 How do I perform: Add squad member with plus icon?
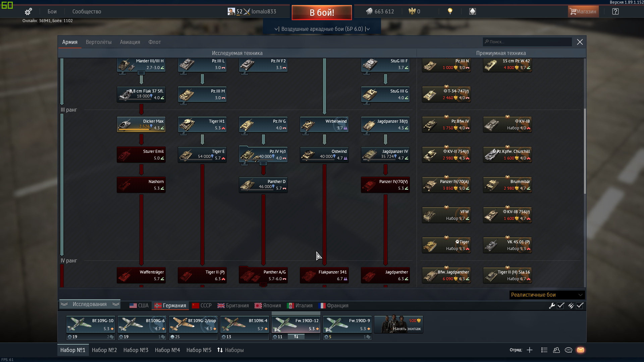click(x=529, y=350)
